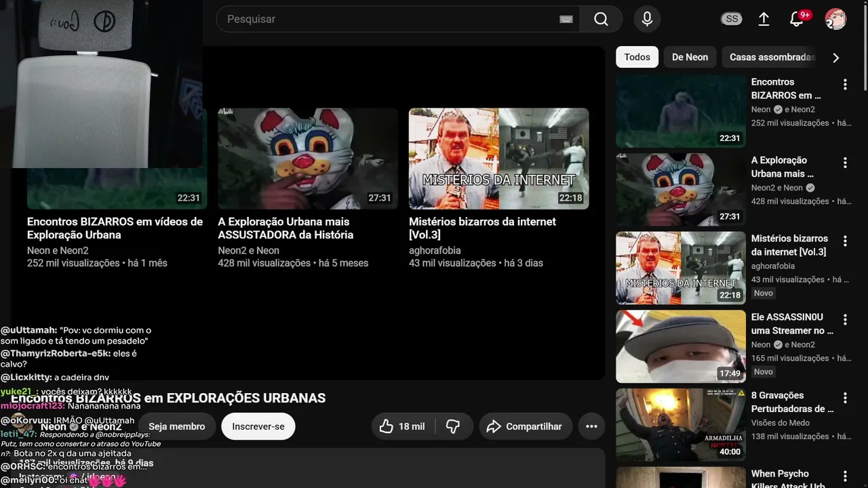Select the 'De Neon' filter chip
868x488 pixels.
click(690, 57)
